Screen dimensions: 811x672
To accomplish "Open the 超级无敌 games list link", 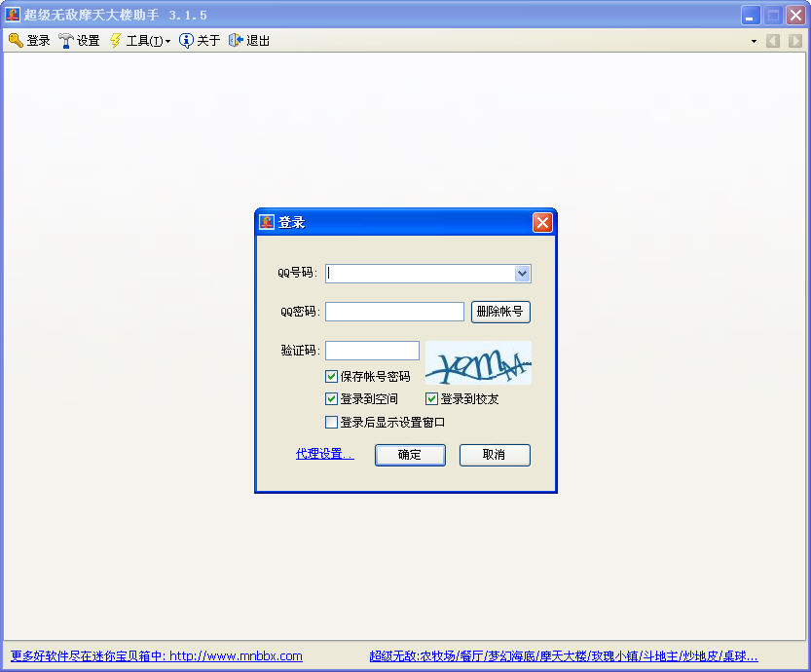I will pyautogui.click(x=564, y=656).
